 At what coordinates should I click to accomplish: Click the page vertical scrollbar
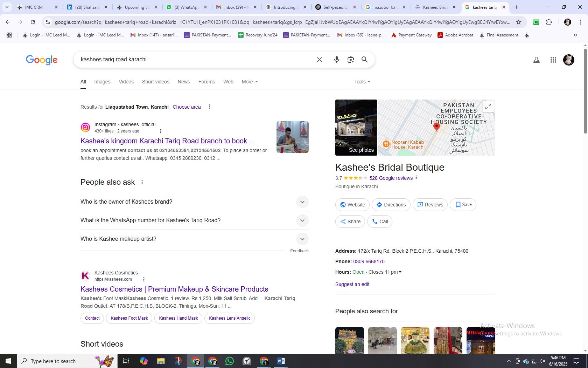click(585, 91)
